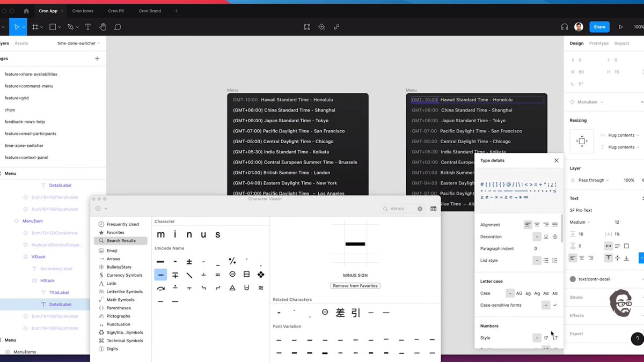Select the Frame tool

[x=35, y=27]
